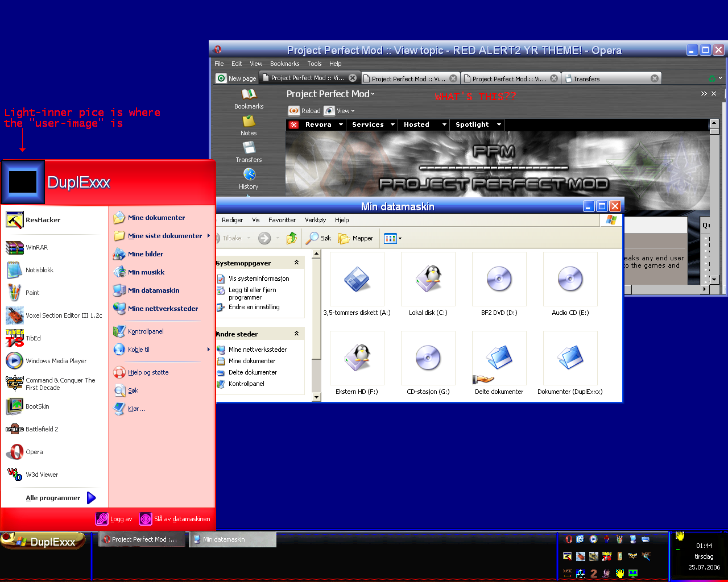Toggle Mapper folders pane button

pos(356,238)
